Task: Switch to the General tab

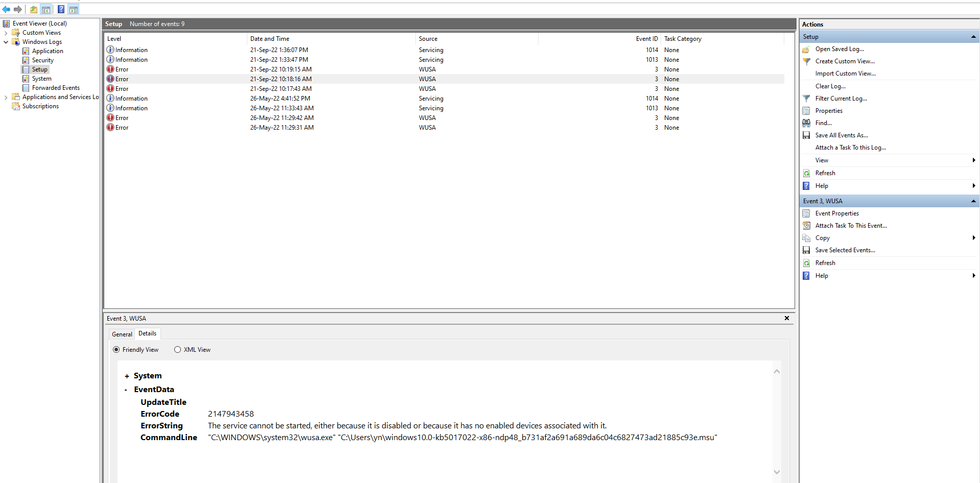Action: tap(121, 334)
